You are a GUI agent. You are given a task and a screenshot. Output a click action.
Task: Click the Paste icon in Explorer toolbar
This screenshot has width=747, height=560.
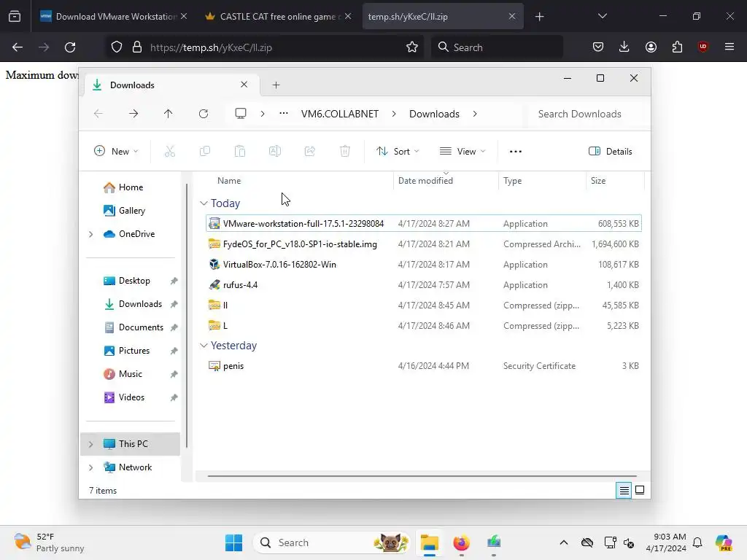click(x=239, y=152)
